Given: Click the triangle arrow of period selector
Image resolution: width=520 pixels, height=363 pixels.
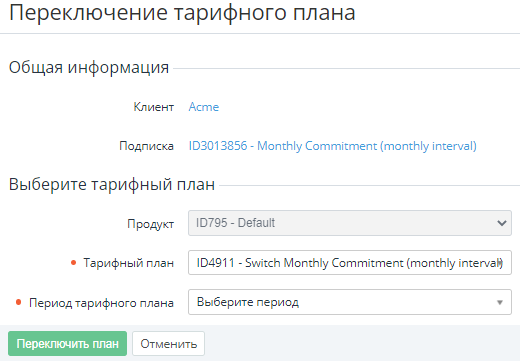Looking at the screenshot, I should click(500, 302).
